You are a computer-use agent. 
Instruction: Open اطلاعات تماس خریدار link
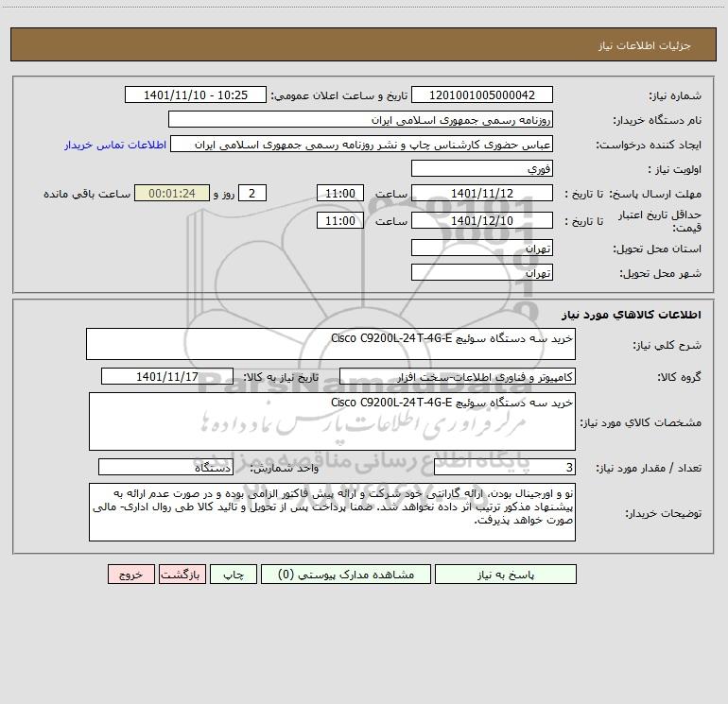coord(115,145)
